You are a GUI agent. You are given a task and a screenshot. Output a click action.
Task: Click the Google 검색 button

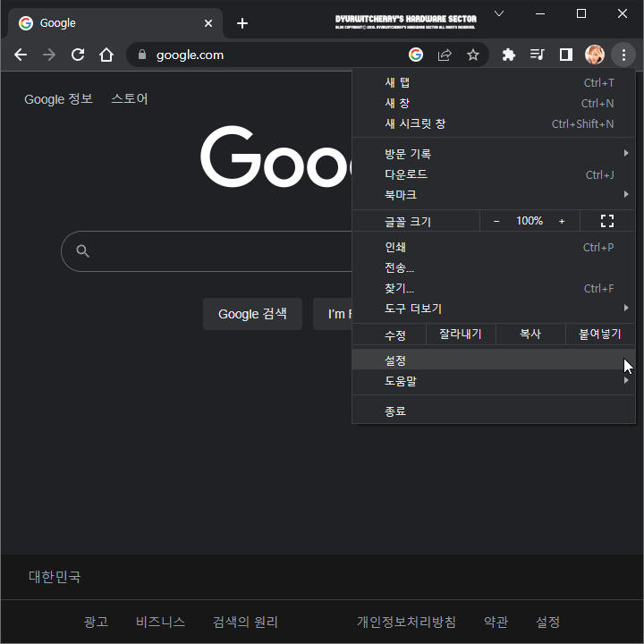click(x=252, y=314)
